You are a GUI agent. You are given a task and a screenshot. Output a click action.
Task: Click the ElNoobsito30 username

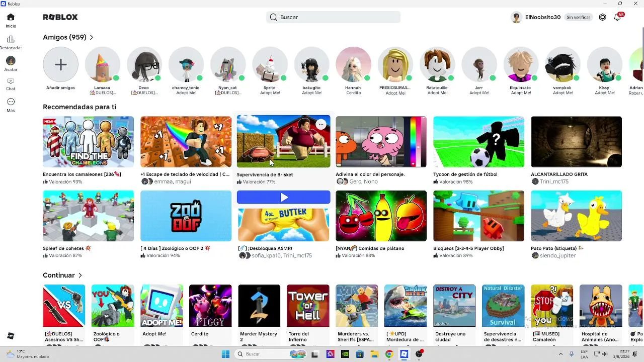coord(543,17)
